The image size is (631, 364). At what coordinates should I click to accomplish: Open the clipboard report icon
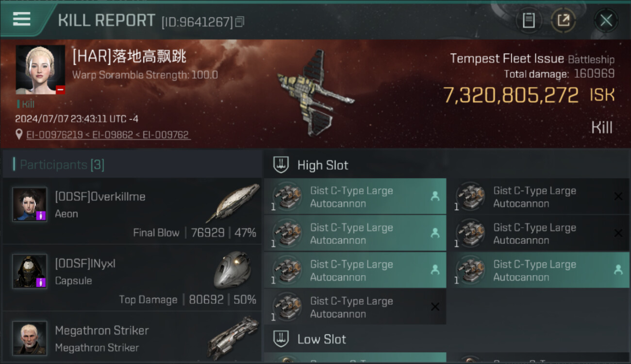[x=529, y=20]
